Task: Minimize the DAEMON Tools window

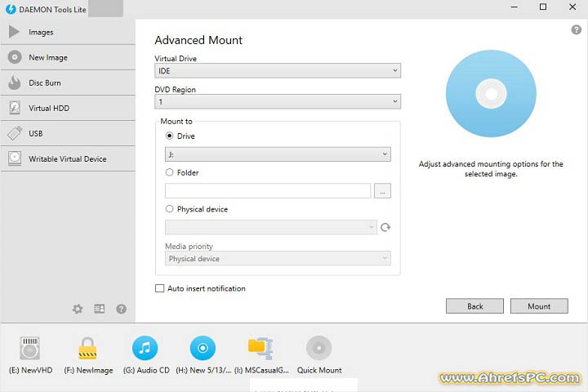Action: pos(514,7)
